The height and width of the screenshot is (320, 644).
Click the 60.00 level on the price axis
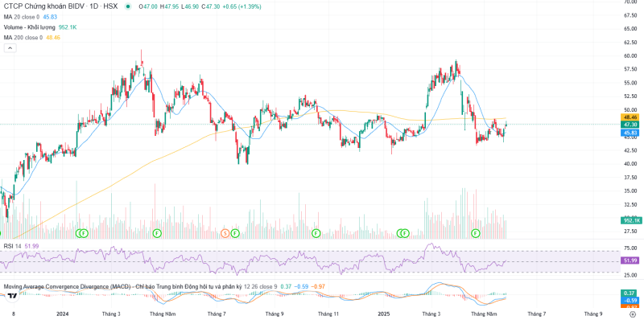(630, 55)
